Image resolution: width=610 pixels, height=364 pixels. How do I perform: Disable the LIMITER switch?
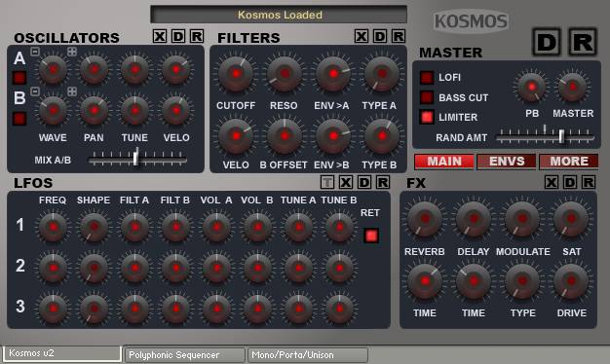[427, 117]
